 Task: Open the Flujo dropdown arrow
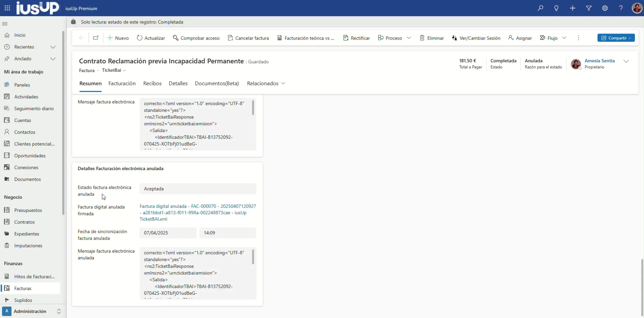click(564, 38)
